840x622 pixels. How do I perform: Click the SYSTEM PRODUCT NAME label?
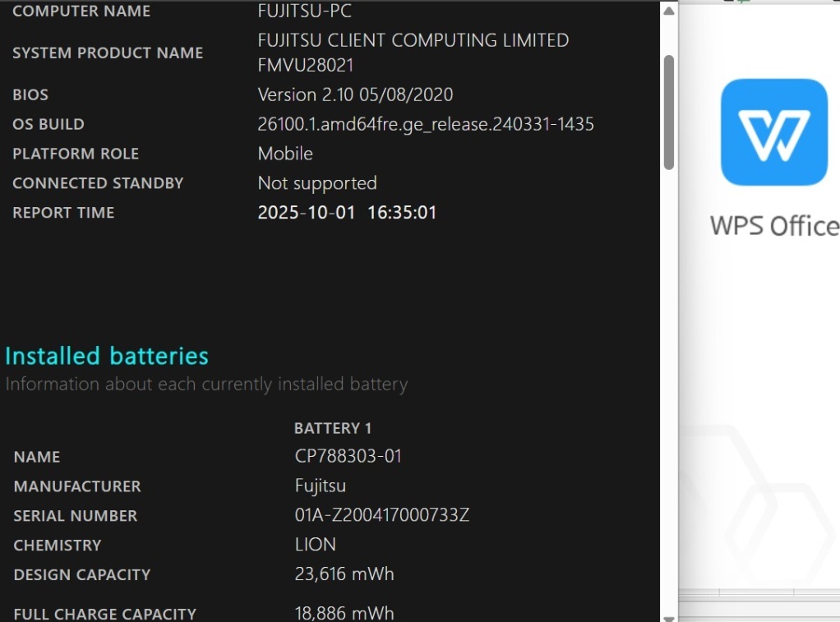coord(108,53)
